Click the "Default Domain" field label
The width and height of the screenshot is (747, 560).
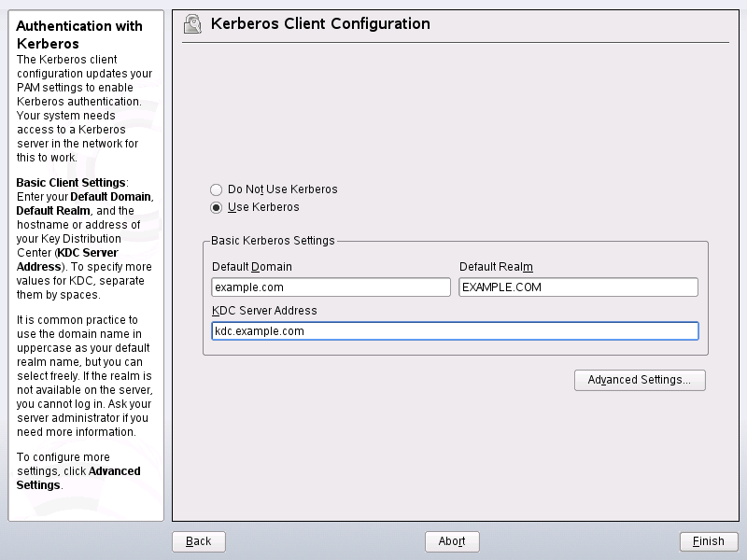pos(251,267)
